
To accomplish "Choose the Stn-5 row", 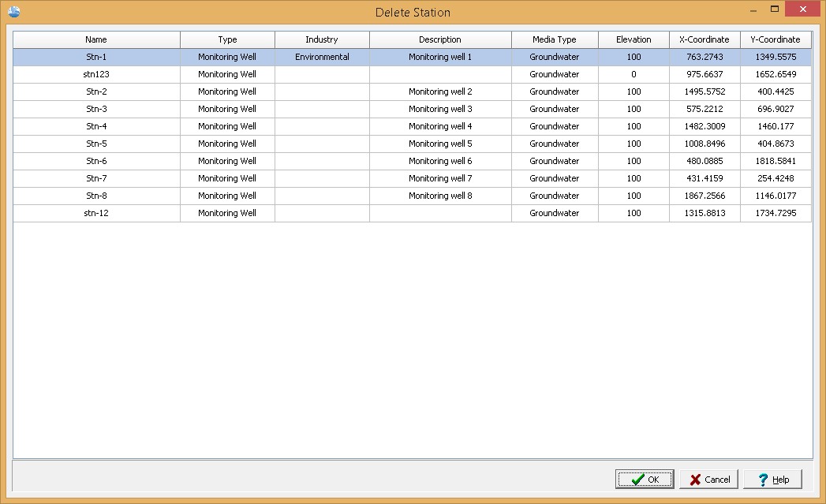I will 96,144.
